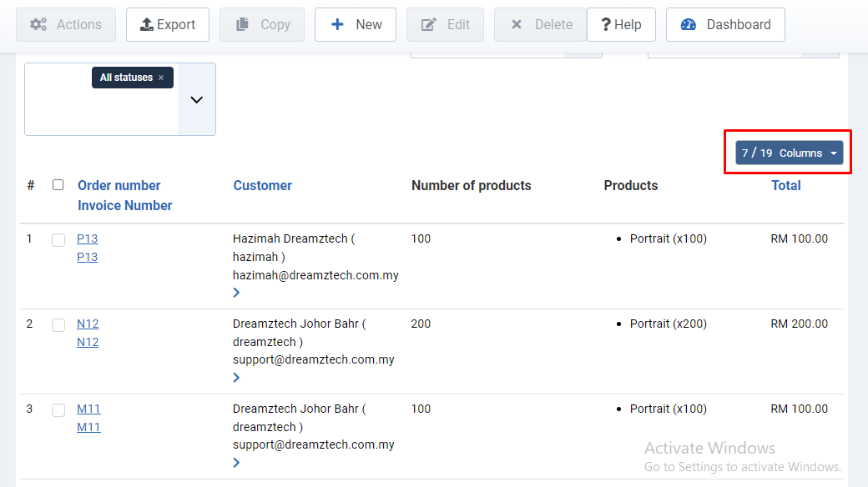Open order number M11 link
This screenshot has width=868, height=487.
pyautogui.click(x=88, y=409)
